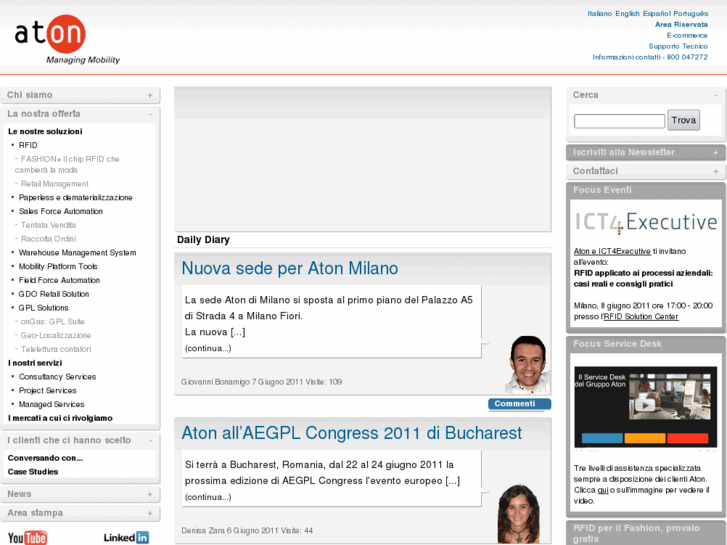Screen dimensions: 727x545
Task: Open FASHION+ Il chip RFID submenu item
Action: coord(67,165)
